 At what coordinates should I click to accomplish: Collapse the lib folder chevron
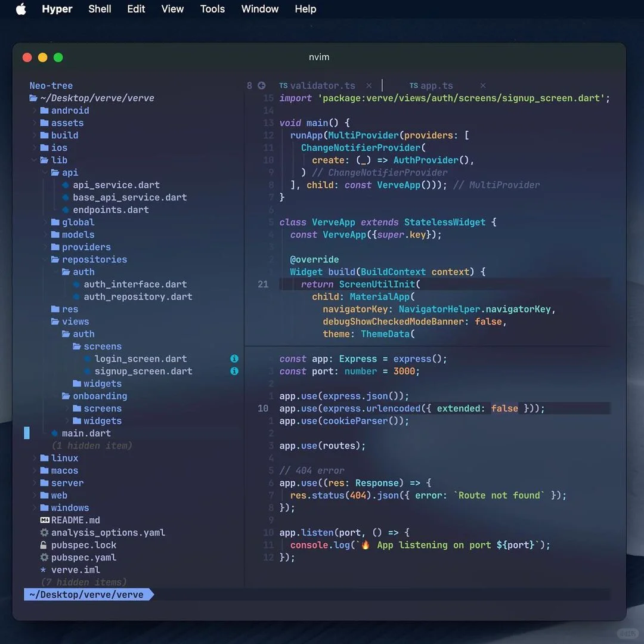pyautogui.click(x=35, y=160)
